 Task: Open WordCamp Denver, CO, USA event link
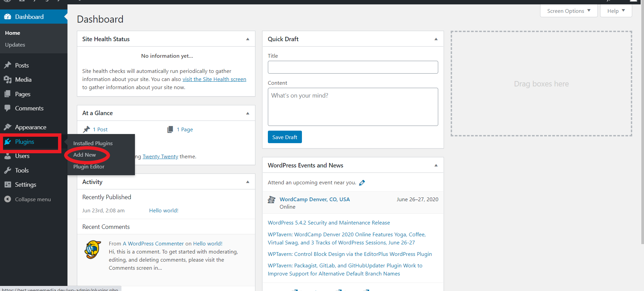coord(314,199)
